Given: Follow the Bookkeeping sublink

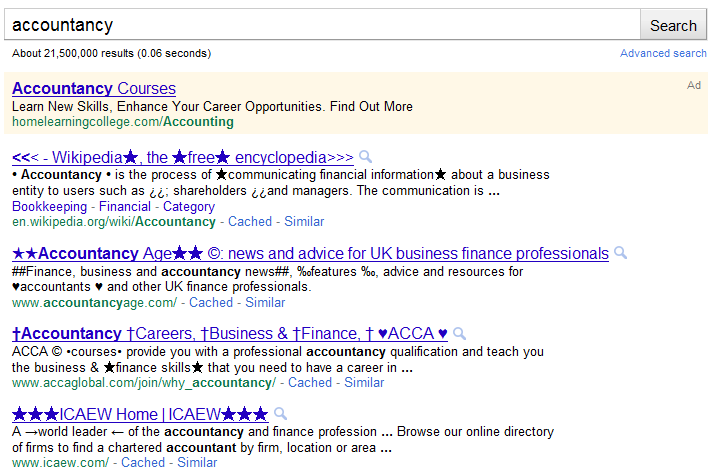Looking at the screenshot, I should pyautogui.click(x=49, y=207).
